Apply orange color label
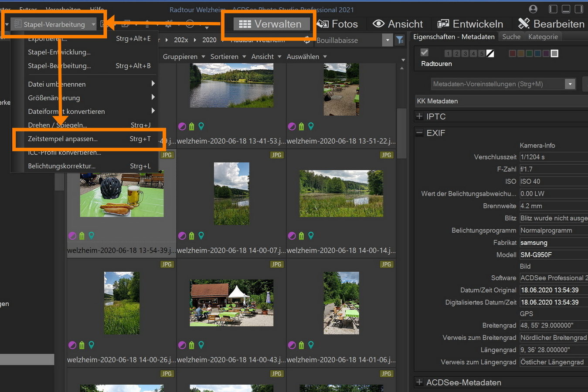 click(x=521, y=54)
